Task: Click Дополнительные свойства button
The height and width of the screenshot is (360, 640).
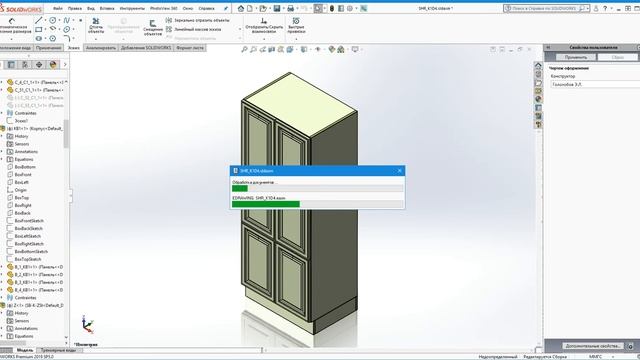Action: coord(593,346)
